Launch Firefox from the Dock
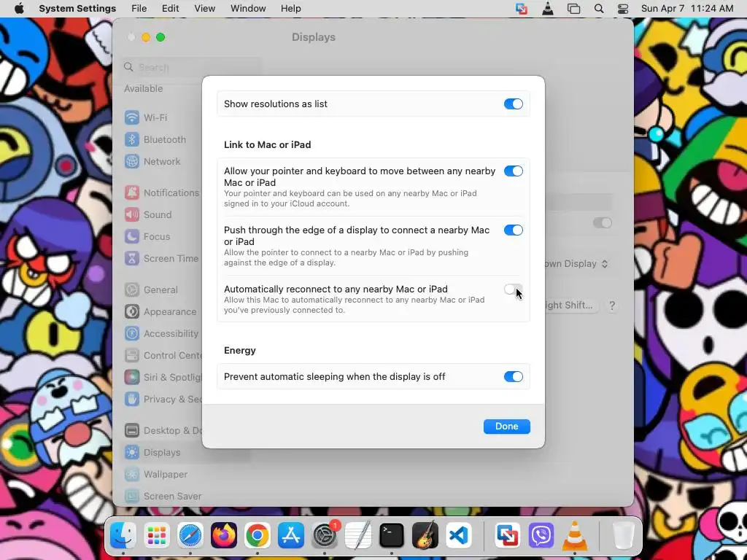 click(224, 536)
